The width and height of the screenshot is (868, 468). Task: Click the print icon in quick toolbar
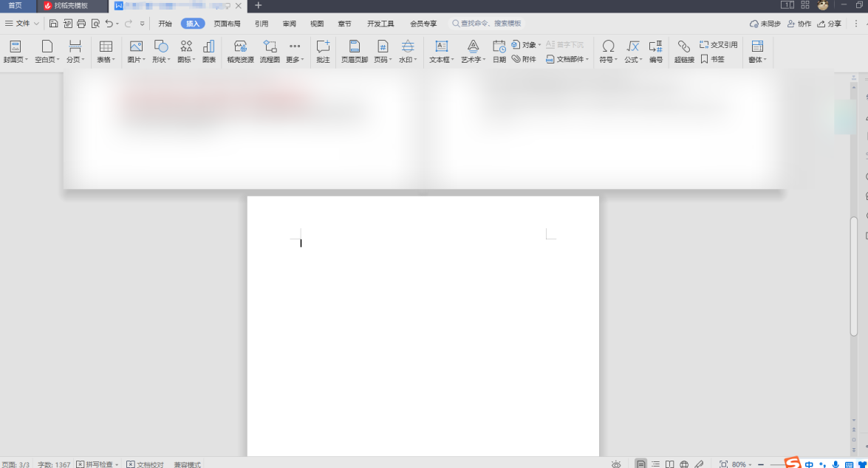click(x=81, y=24)
